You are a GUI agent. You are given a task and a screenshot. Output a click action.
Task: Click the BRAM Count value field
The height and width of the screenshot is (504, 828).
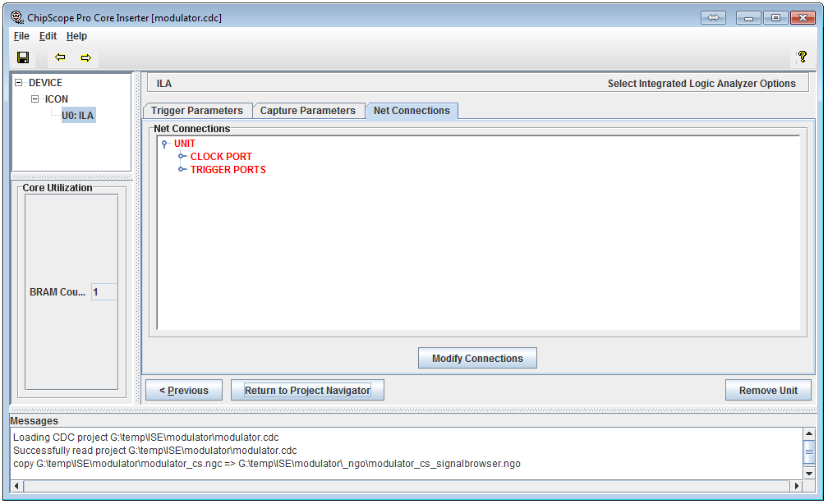(104, 292)
